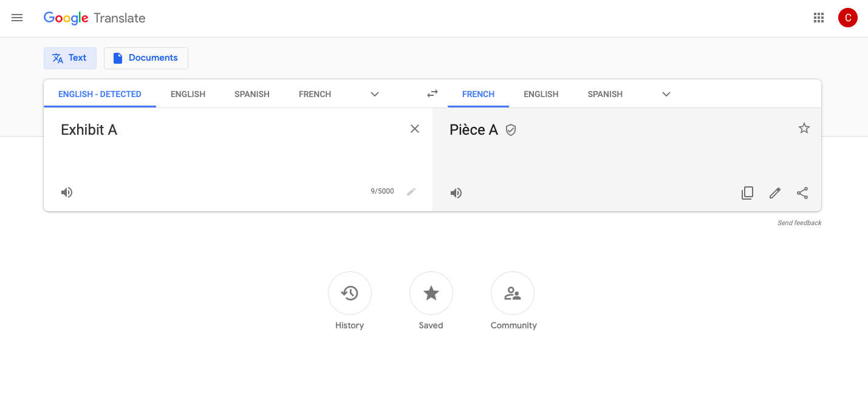This screenshot has height=403, width=868.
Task: Open the Google apps grid
Action: pos(819,18)
